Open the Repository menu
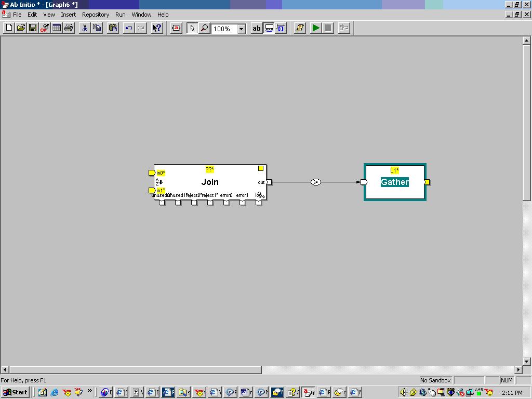The width and height of the screenshot is (532, 399). click(96, 15)
